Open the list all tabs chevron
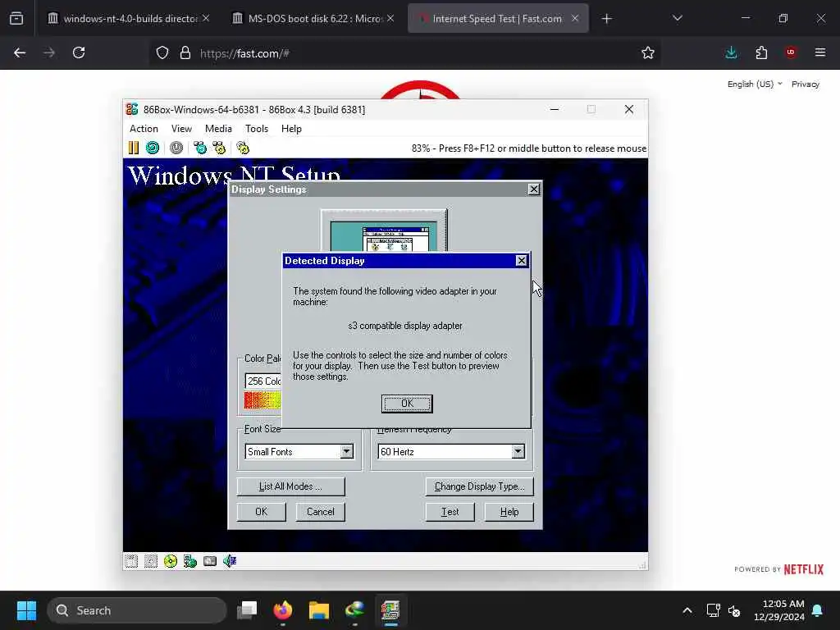The image size is (840, 630). [x=677, y=18]
